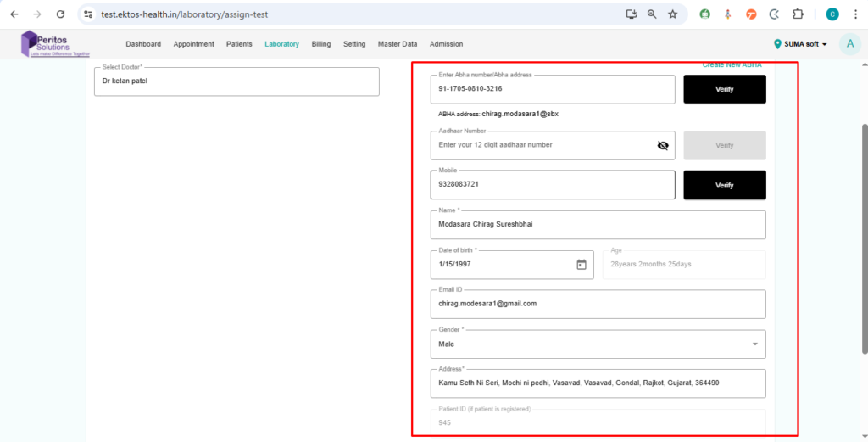This screenshot has width=868, height=442.
Task: Open the browser extensions puzzle icon
Action: pyautogui.click(x=798, y=14)
